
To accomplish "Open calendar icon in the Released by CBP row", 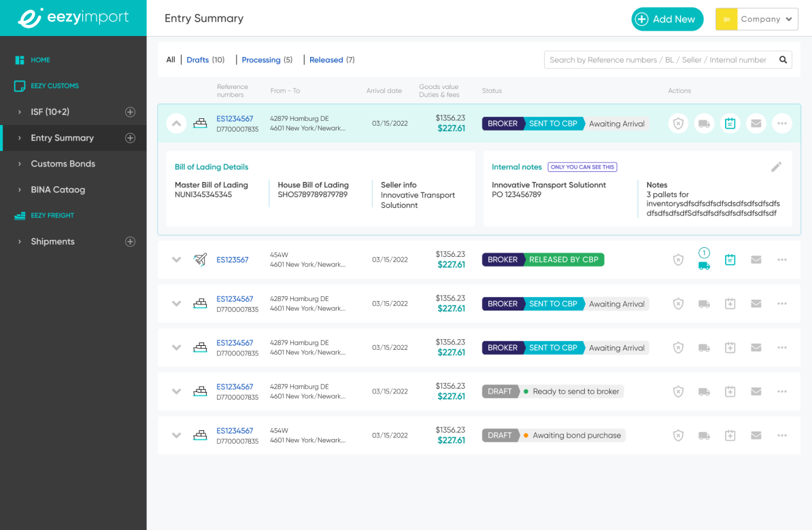I will (x=730, y=260).
